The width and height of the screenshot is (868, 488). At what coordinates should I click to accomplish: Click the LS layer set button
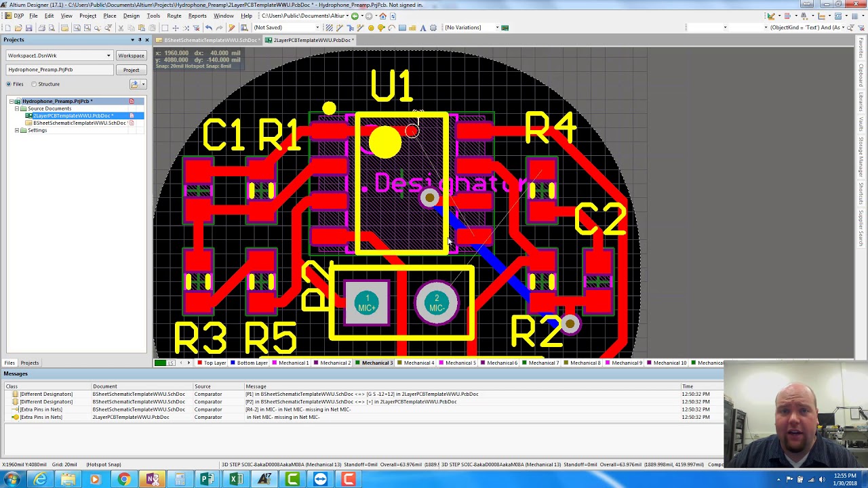pyautogui.click(x=172, y=363)
